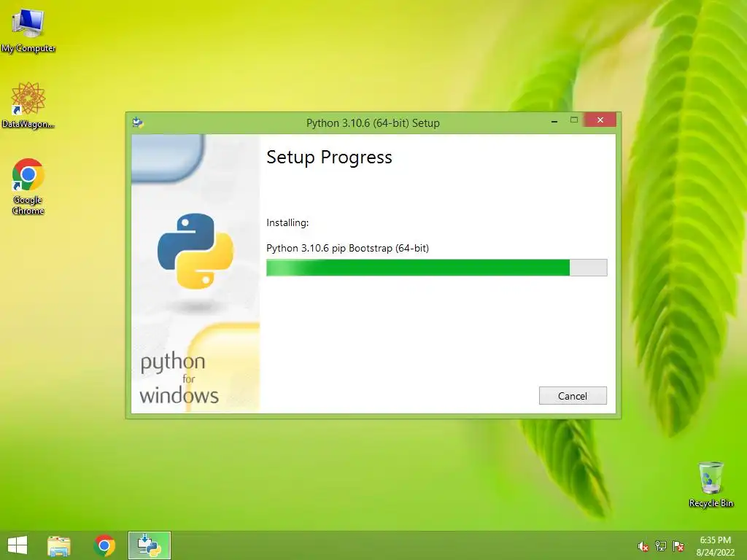The height and width of the screenshot is (560, 747).
Task: Cancel the Python installation
Action: click(x=573, y=396)
